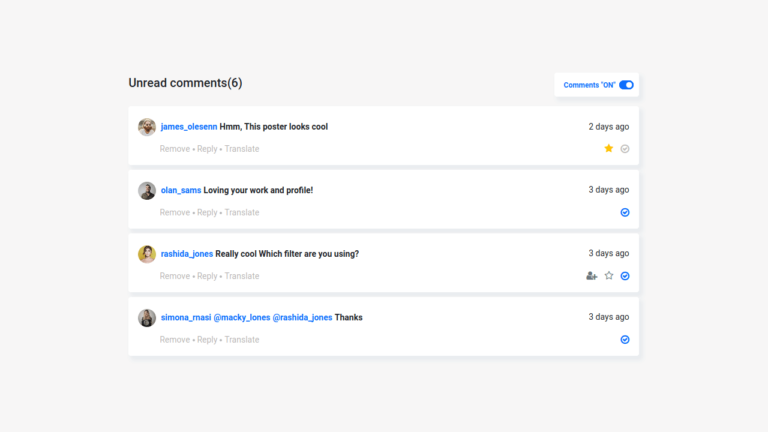This screenshot has height=432, width=768.
Task: Click the add-user icon on rashida_jones' comment
Action: tap(592, 276)
